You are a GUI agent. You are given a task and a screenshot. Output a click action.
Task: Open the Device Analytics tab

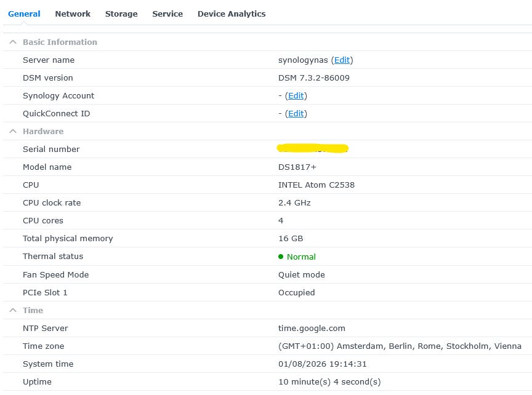232,14
